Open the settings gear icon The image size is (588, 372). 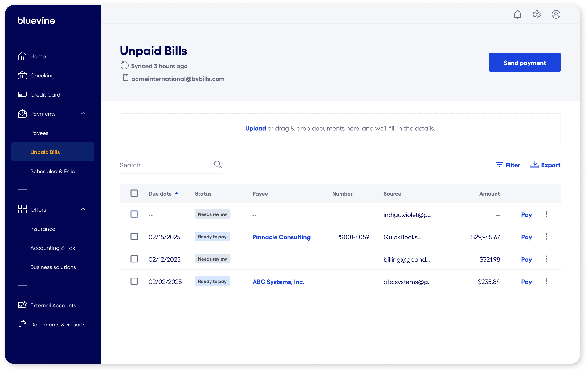pos(537,14)
